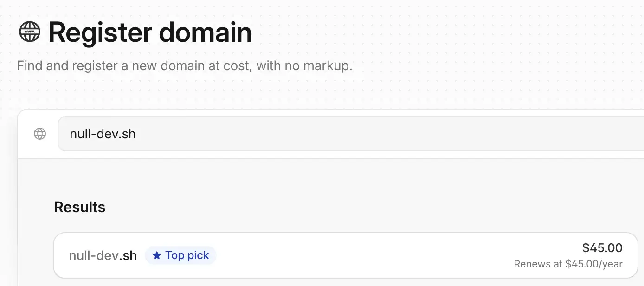Click the Results section heading

[80, 207]
